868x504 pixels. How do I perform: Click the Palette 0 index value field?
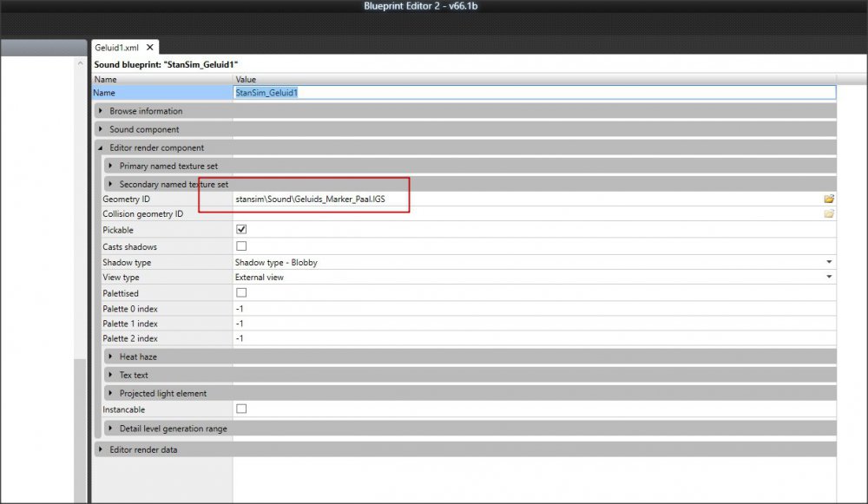coord(521,309)
